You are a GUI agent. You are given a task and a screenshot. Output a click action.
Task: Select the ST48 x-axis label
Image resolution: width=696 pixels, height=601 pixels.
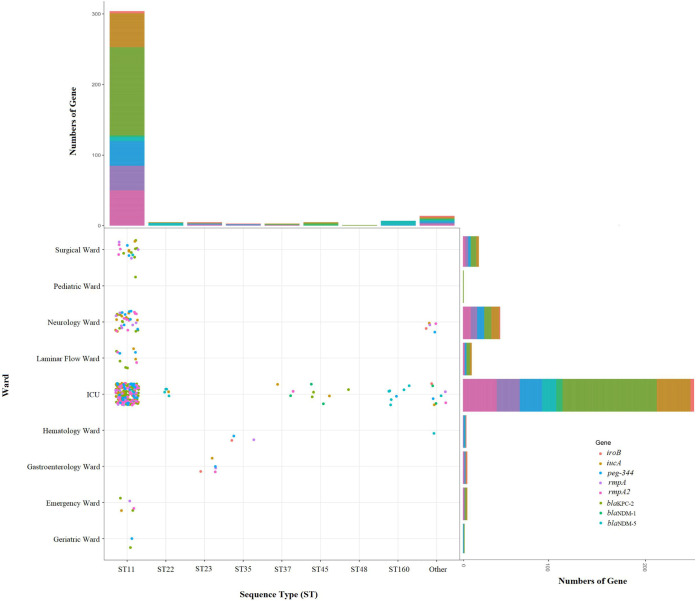(359, 569)
